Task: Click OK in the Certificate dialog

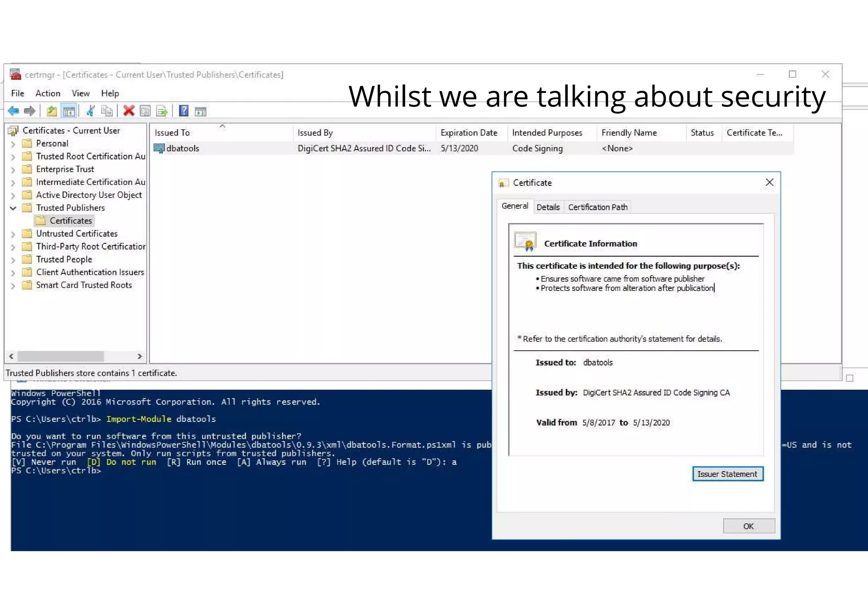Action: [x=748, y=526]
